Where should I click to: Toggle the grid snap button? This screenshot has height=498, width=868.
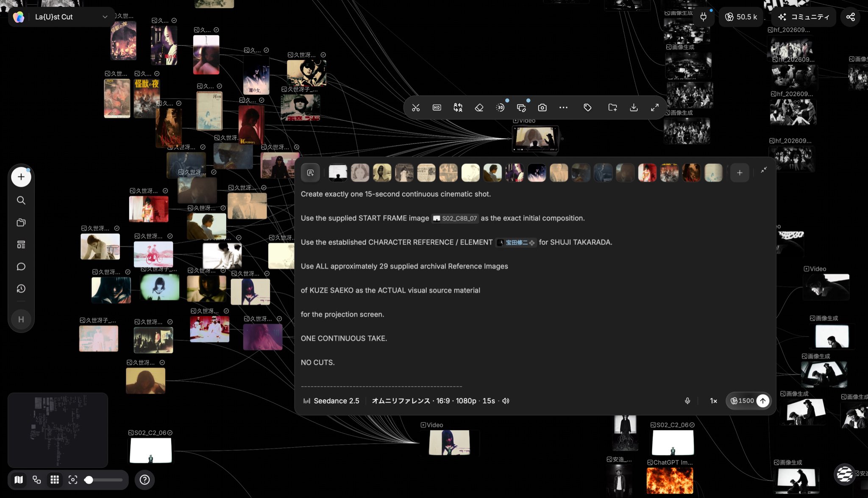pyautogui.click(x=55, y=480)
